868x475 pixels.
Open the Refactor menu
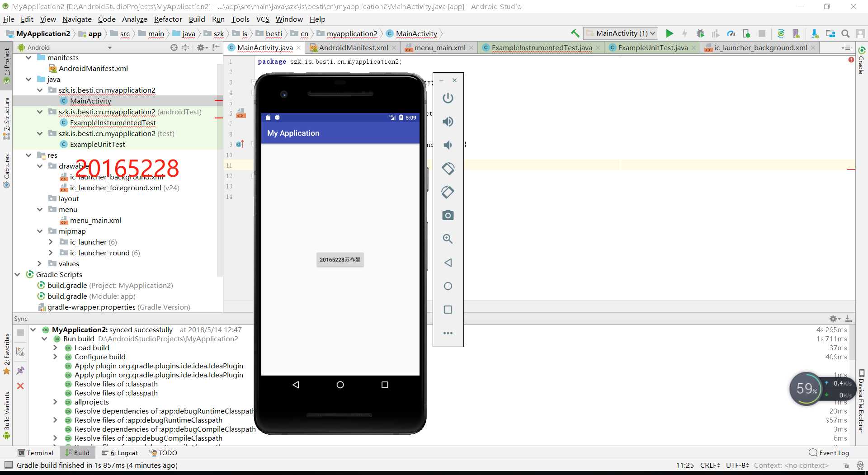tap(168, 19)
